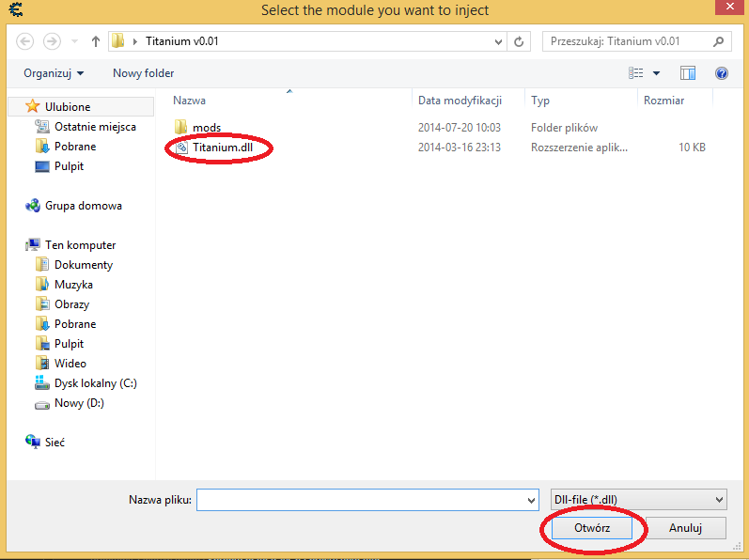
Task: Click the Grupa domowa icon
Action: tap(33, 206)
